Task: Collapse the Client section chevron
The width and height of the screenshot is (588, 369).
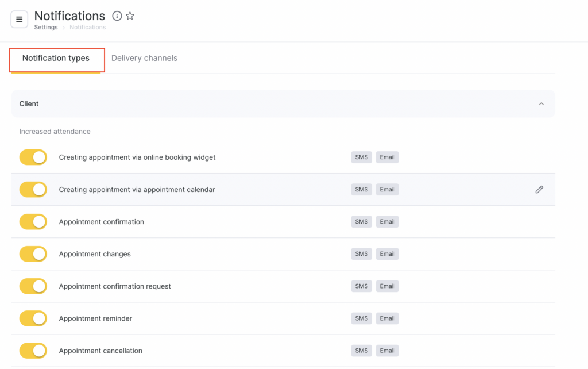Action: [x=541, y=104]
